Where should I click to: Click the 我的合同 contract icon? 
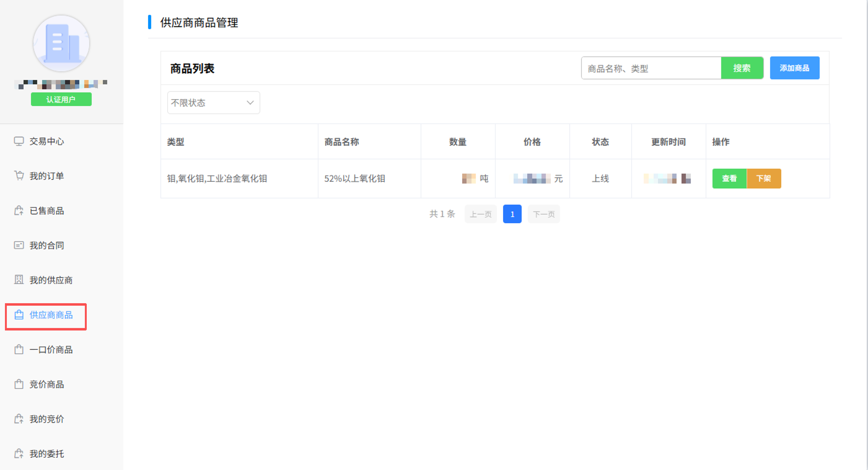(19, 245)
